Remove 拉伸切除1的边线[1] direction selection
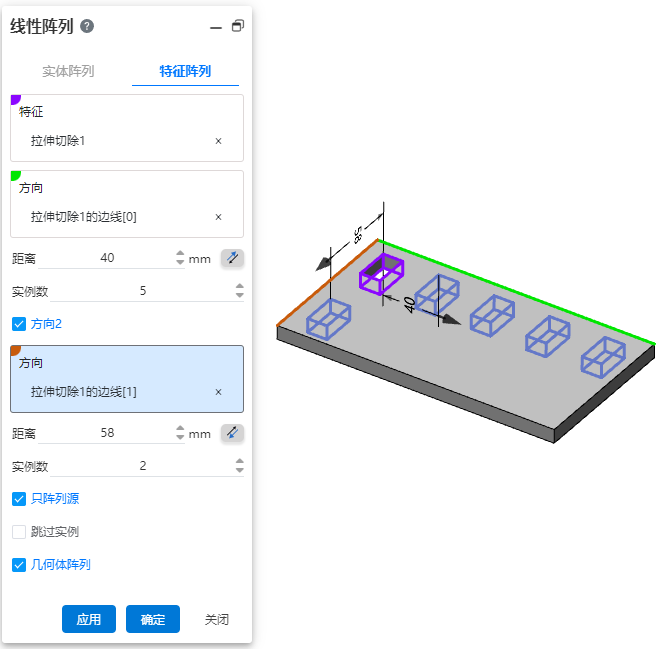 click(x=218, y=392)
